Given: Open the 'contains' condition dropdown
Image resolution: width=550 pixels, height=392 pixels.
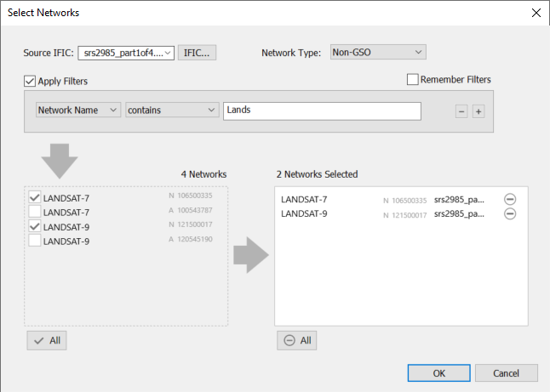Looking at the screenshot, I should [171, 111].
